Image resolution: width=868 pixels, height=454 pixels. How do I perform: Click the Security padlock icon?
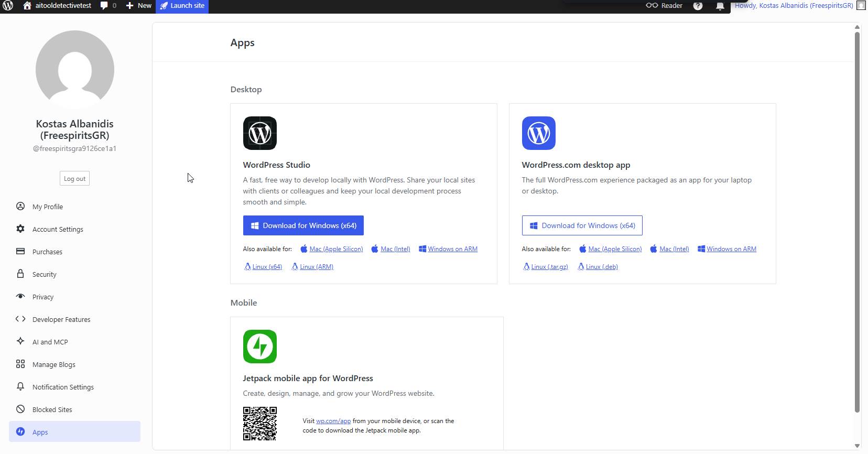pos(20,274)
